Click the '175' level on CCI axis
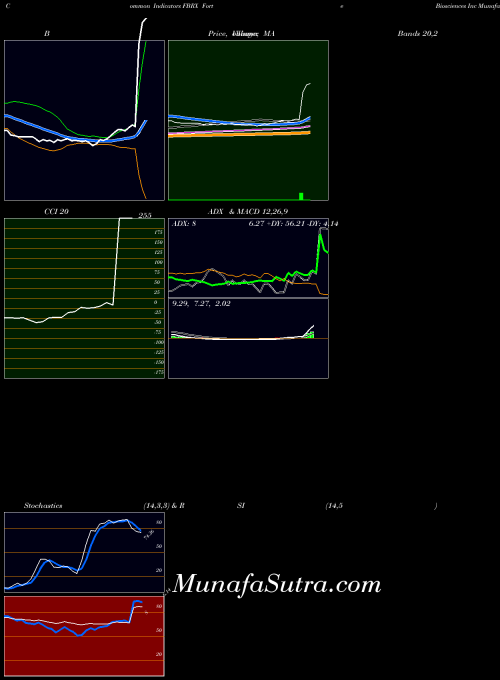 coord(158,232)
